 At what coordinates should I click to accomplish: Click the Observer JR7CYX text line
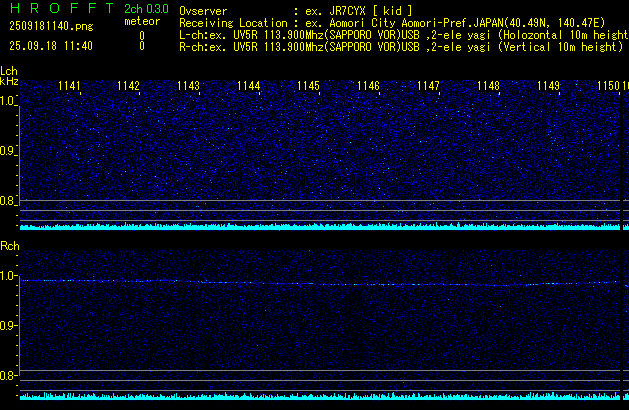[x=296, y=10]
